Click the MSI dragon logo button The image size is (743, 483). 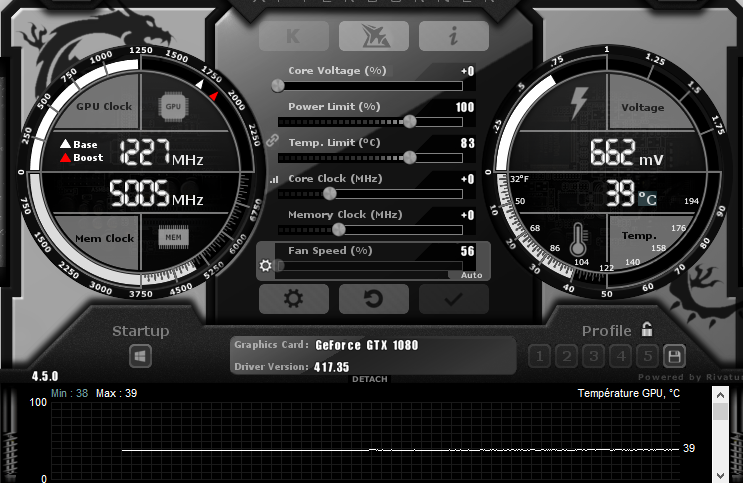[373, 36]
